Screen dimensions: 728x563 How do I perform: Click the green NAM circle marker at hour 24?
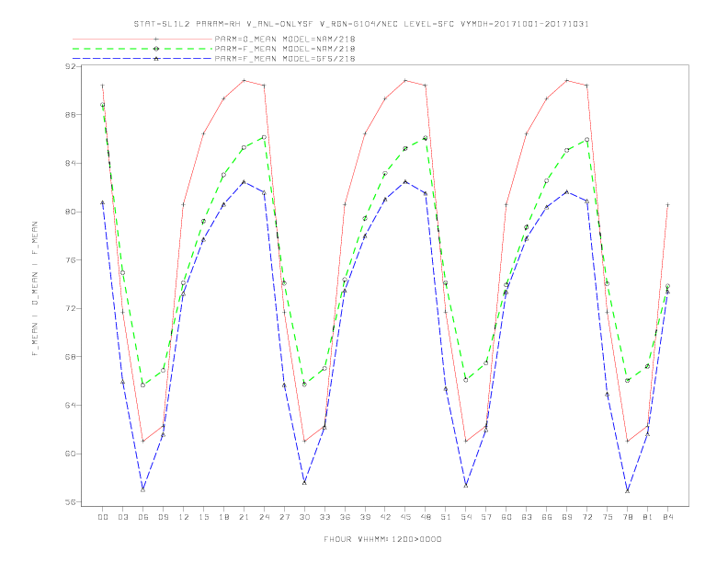coord(264,137)
